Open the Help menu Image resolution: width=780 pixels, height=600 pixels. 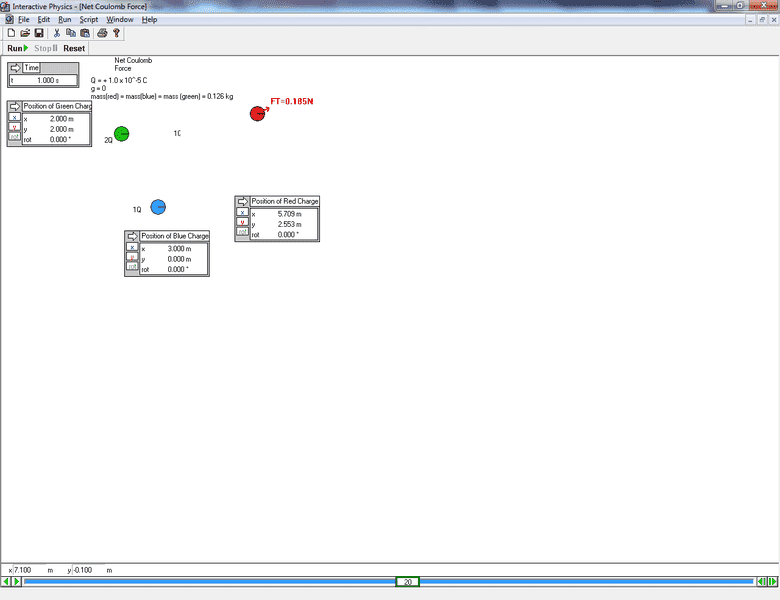click(149, 19)
